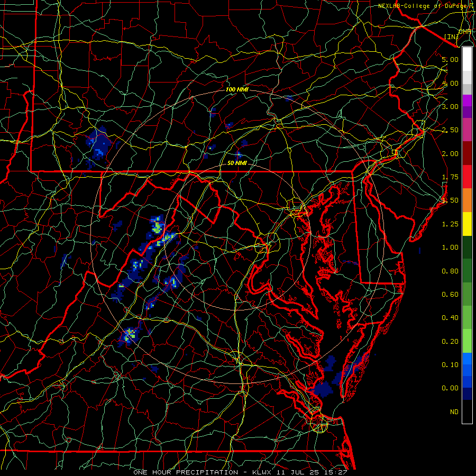Click the 2.00 legend value
The width and height of the screenshot is (476, 476).
tap(450, 153)
